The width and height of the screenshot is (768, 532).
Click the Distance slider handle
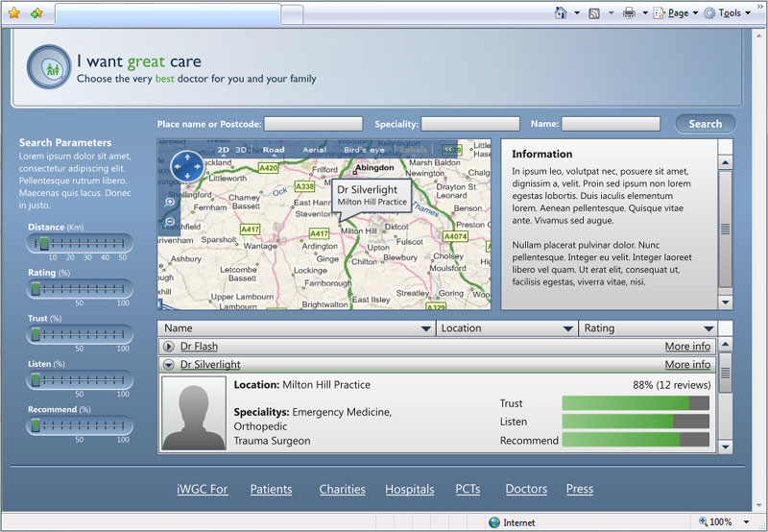(x=43, y=244)
